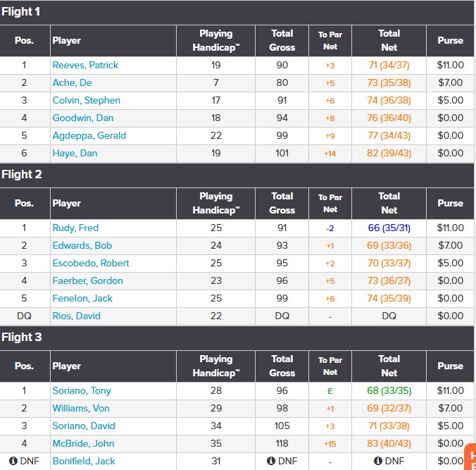Click Tony Soriano's net score 68 (33/35)

[389, 390]
